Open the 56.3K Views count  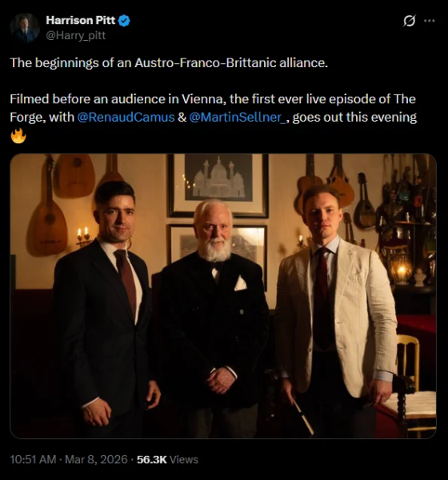[167, 459]
